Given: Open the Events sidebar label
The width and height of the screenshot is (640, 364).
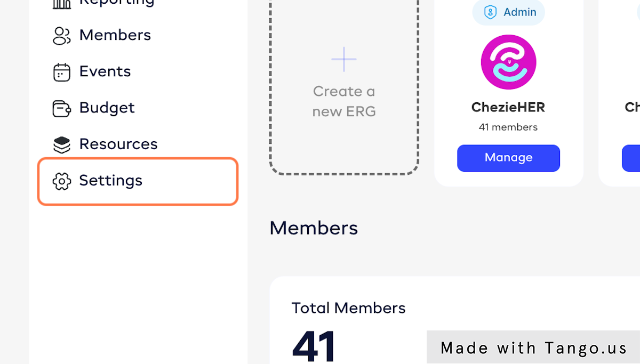Looking at the screenshot, I should point(105,71).
